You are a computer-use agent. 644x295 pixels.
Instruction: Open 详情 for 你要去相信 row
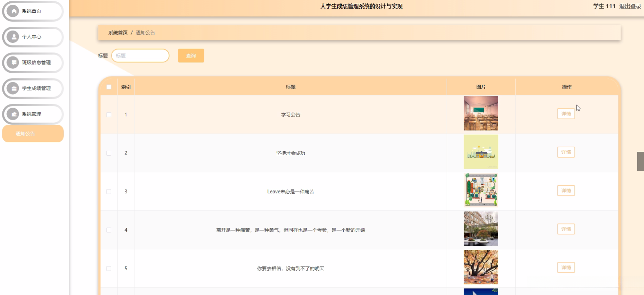tap(566, 268)
